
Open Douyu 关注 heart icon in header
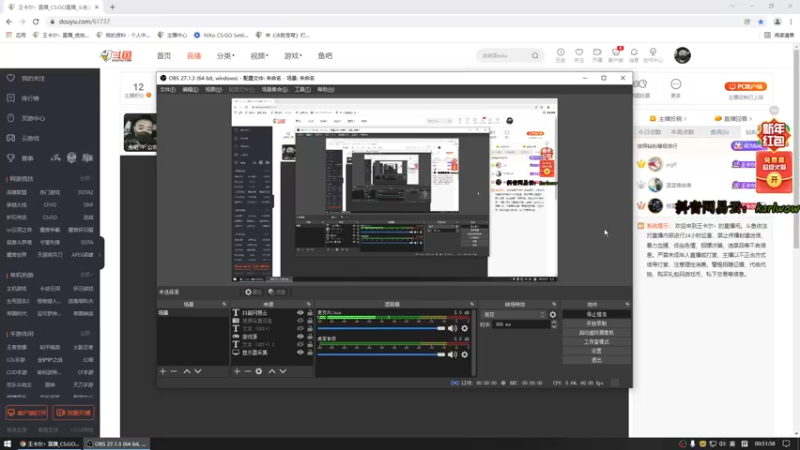coord(579,55)
